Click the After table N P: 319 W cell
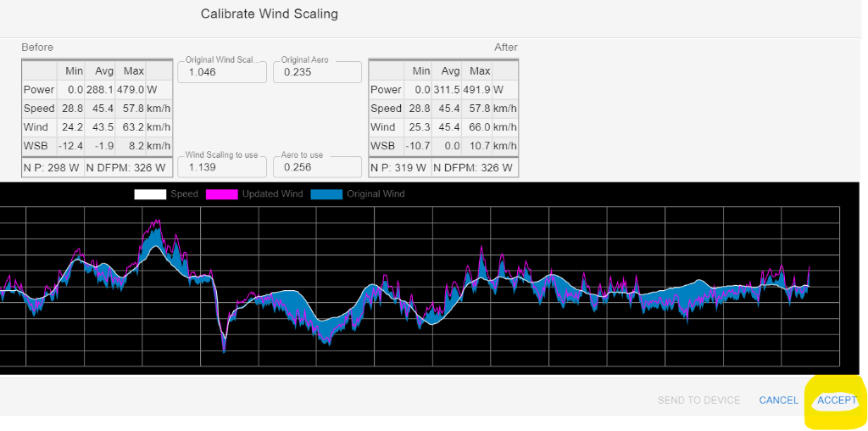 [x=398, y=168]
